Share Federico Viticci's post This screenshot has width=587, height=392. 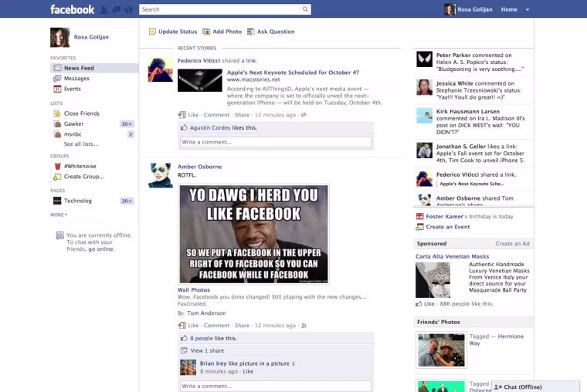[242, 115]
